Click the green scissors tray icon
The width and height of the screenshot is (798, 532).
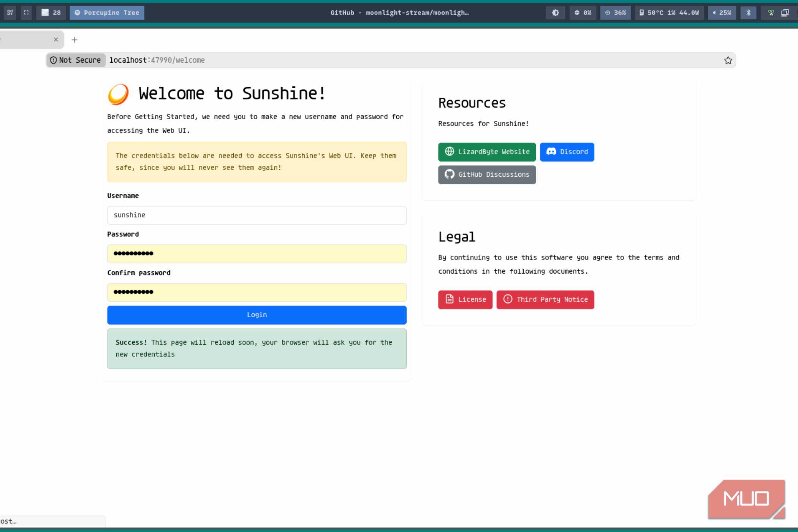(x=771, y=13)
